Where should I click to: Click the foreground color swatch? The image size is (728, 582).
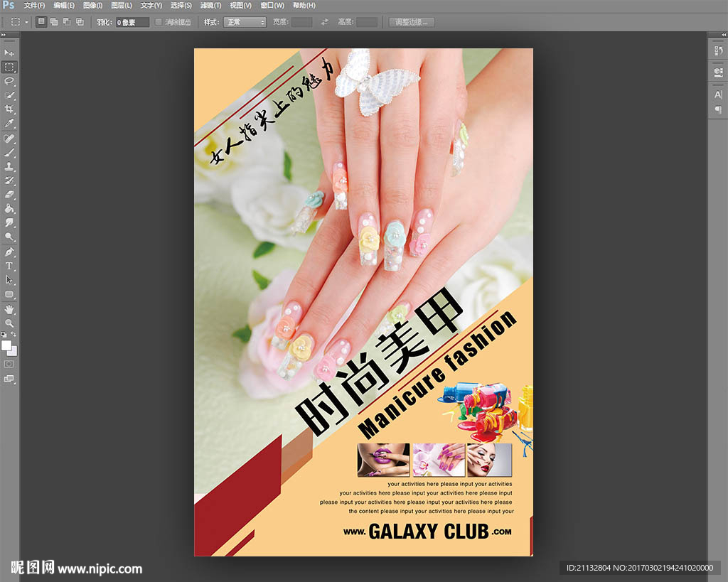click(x=6, y=345)
